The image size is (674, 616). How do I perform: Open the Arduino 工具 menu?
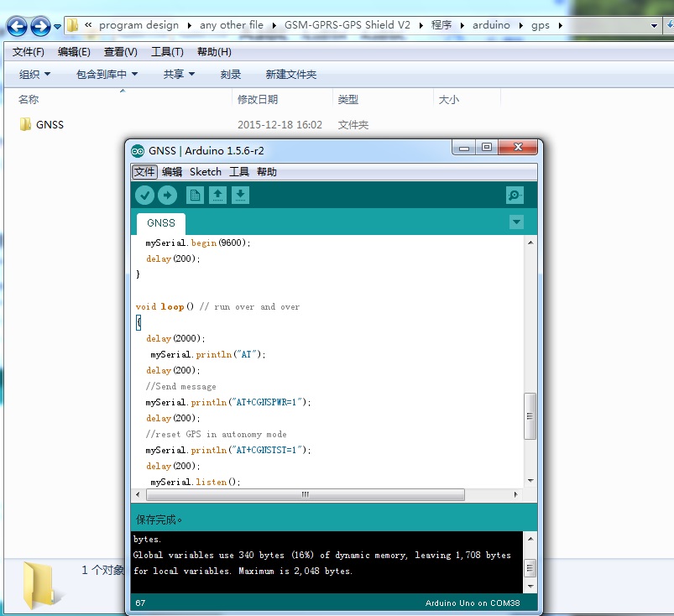pyautogui.click(x=239, y=172)
